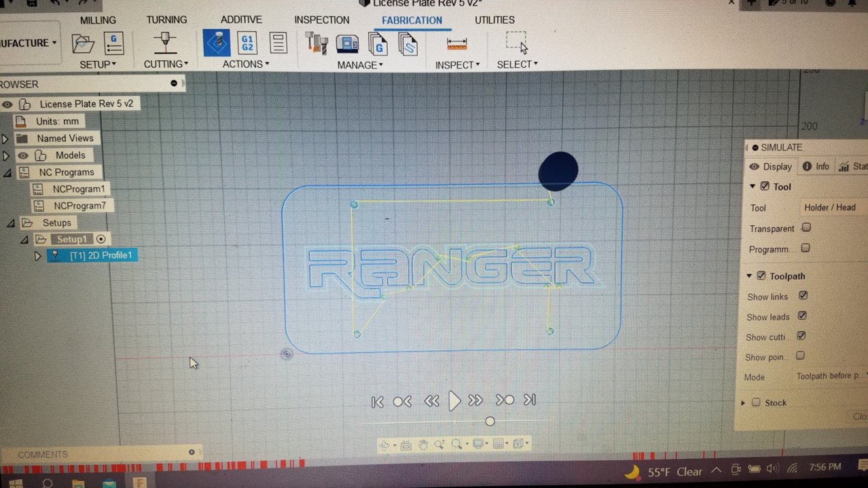
Task: Open the Tool Library icon
Action: [316, 43]
